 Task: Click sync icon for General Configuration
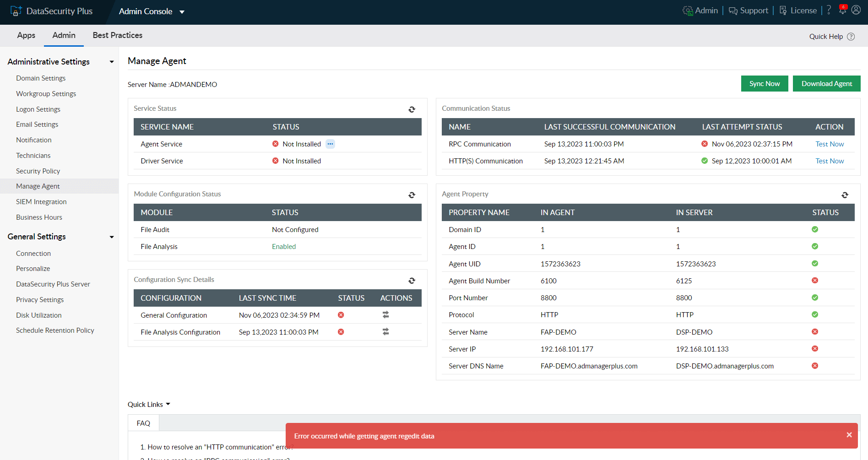(385, 315)
